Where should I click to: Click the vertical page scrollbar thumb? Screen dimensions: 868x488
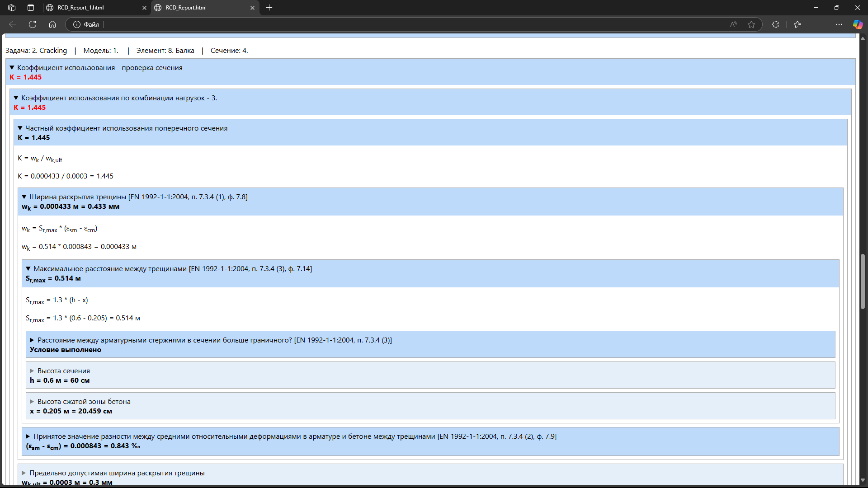[863, 281]
